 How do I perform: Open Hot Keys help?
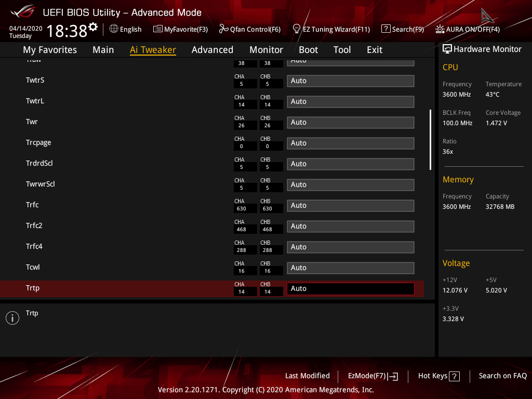click(x=438, y=376)
